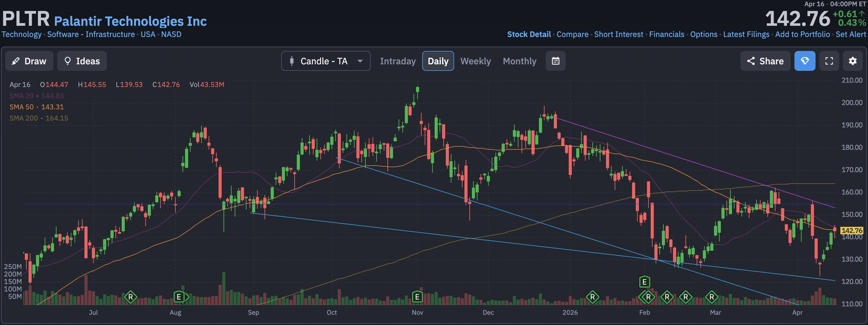The height and width of the screenshot is (325, 868).
Task: Click the H 145.55 high value
Action: pos(92,85)
